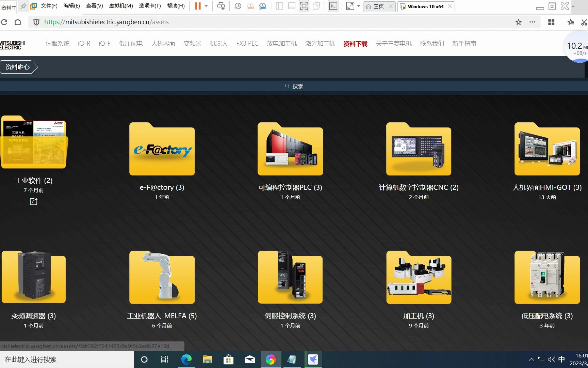Click the 资料中心 breadcrumb
588x368 pixels.
[18, 67]
